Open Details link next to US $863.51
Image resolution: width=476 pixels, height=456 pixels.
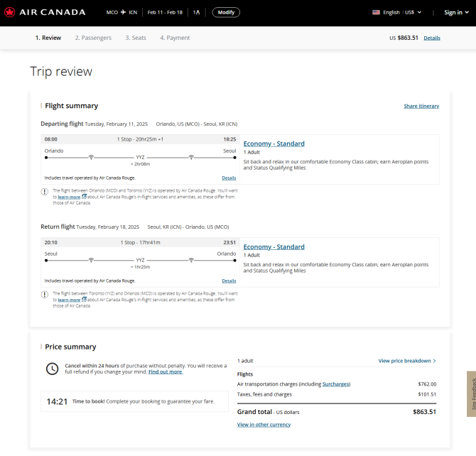(432, 38)
